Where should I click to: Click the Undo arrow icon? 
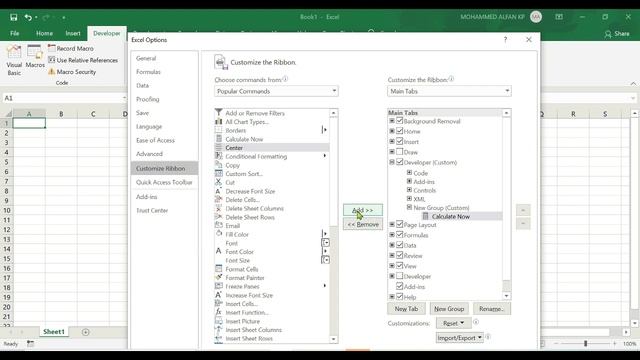click(28, 17)
